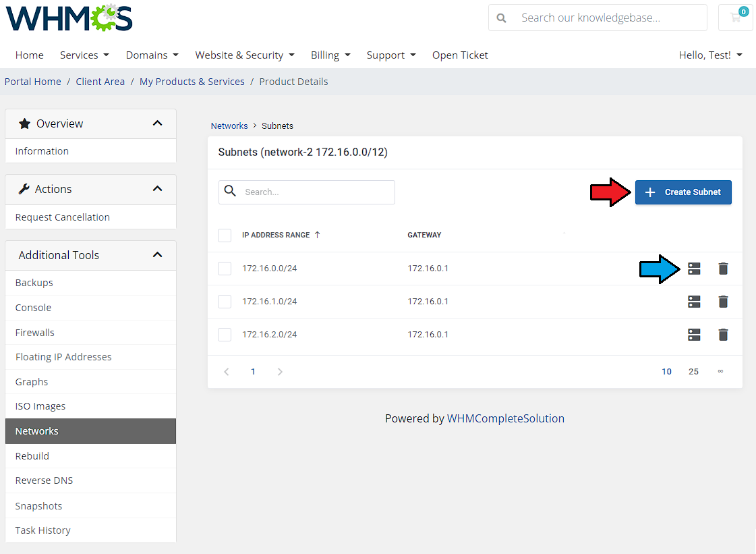Toggle the select-all subnets checkbox

coord(225,236)
